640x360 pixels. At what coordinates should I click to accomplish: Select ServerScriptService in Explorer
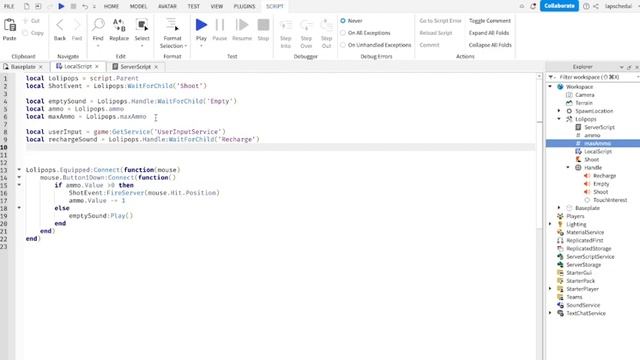[590, 256]
